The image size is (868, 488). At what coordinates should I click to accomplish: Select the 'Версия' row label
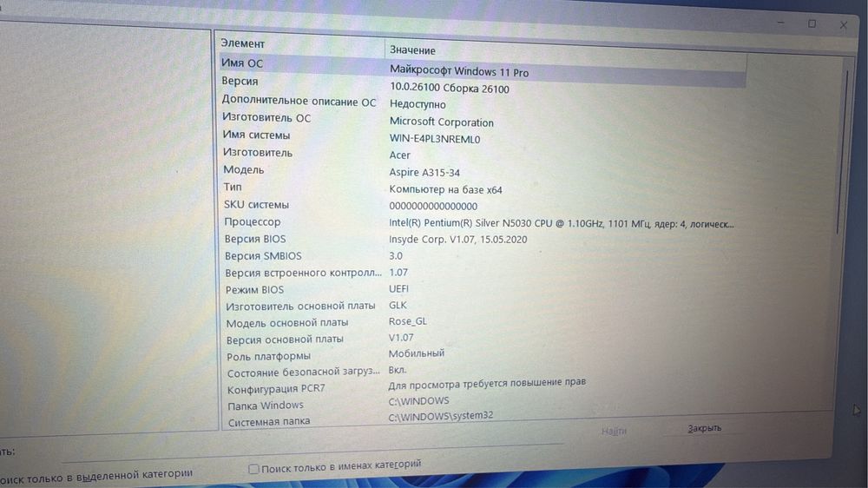pos(240,81)
